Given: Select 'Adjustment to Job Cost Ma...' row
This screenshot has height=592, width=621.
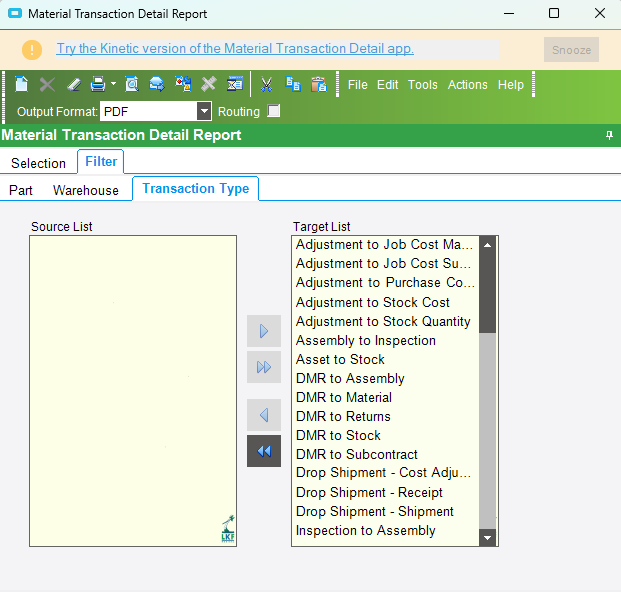Looking at the screenshot, I should (385, 245).
